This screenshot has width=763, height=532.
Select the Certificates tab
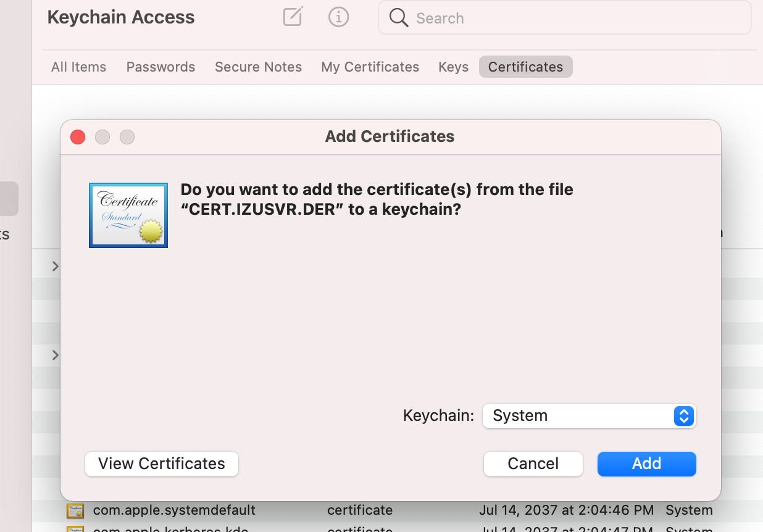point(525,67)
